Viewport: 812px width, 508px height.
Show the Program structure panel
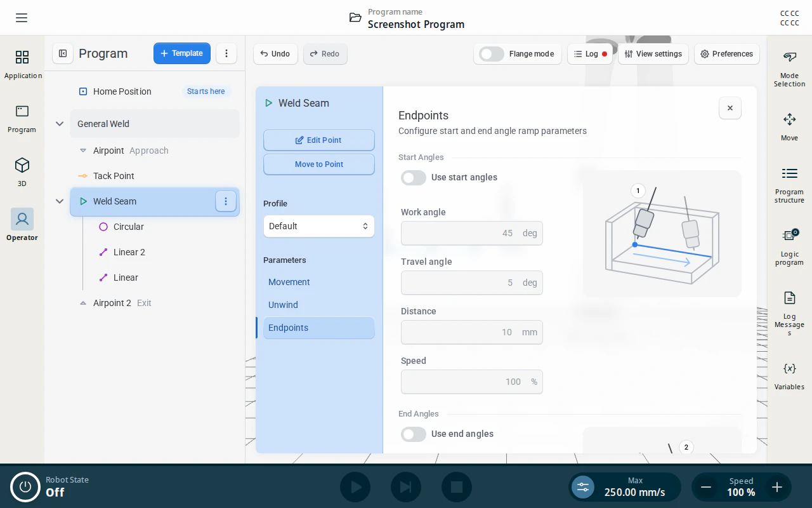point(789,185)
